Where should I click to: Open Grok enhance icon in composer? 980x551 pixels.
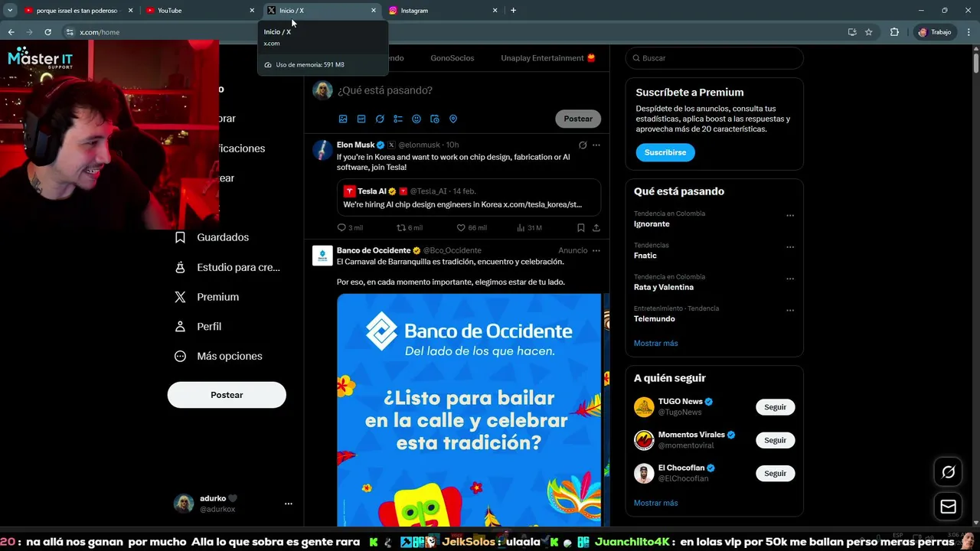point(380,119)
